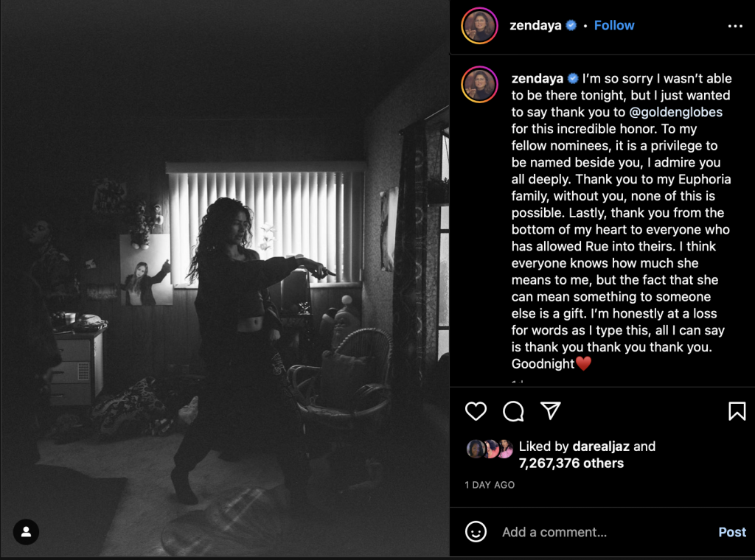Click the Follow link next to zendaya
This screenshot has width=755, height=560.
click(x=614, y=26)
